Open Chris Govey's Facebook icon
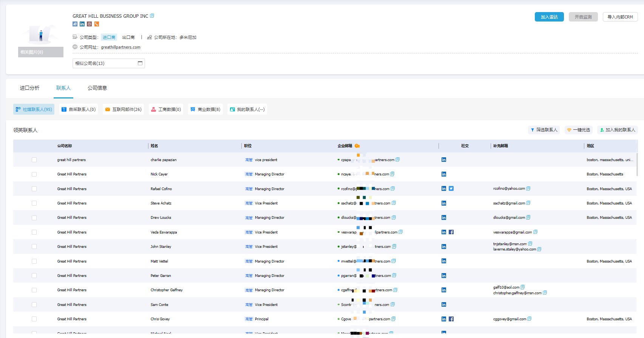The image size is (644, 338). coord(451,319)
